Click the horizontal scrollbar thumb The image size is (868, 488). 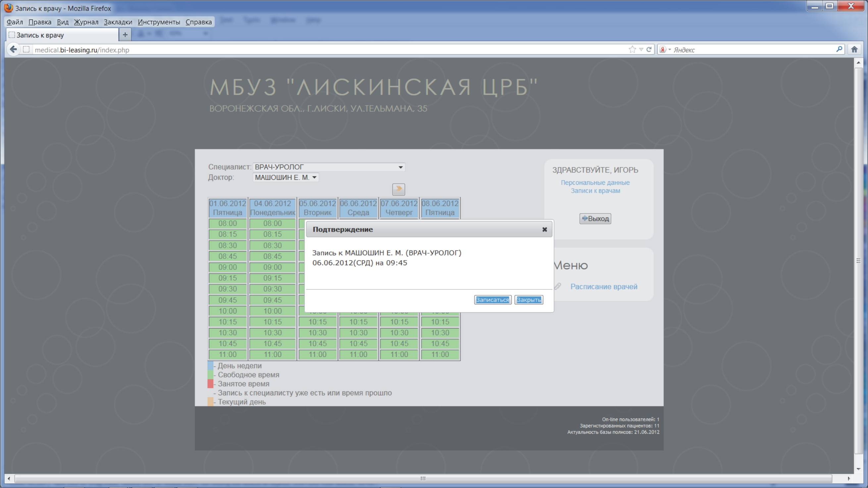pyautogui.click(x=423, y=479)
